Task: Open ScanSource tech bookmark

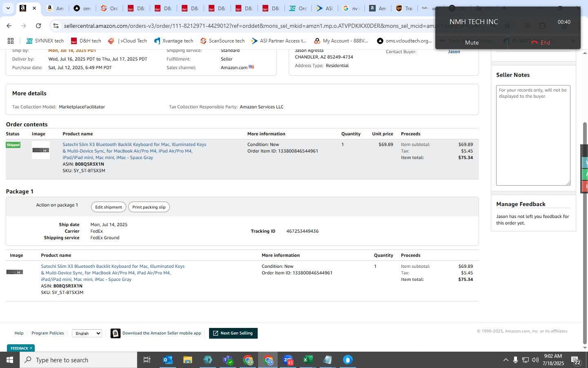Action: click(x=223, y=41)
